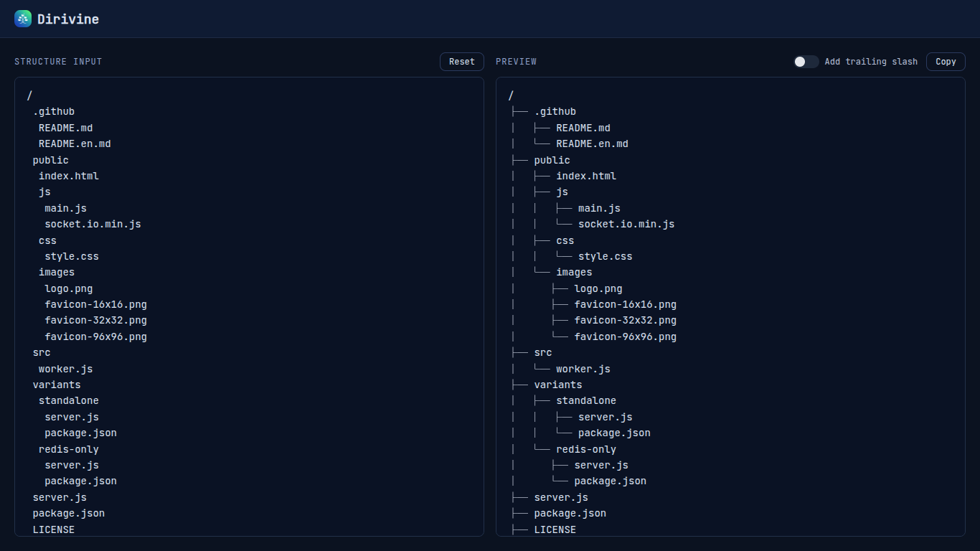This screenshot has width=980, height=551.
Task: Select README.en.md in the preview tree
Action: [x=592, y=143]
